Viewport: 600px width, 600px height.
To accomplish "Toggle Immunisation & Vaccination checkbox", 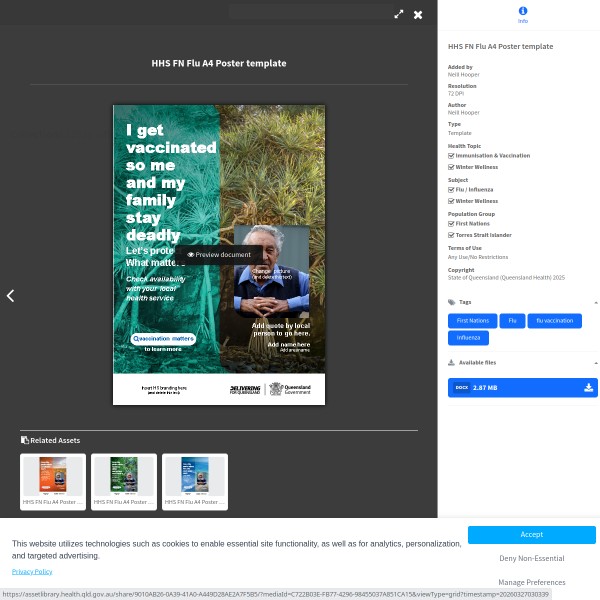I will pyautogui.click(x=451, y=156).
